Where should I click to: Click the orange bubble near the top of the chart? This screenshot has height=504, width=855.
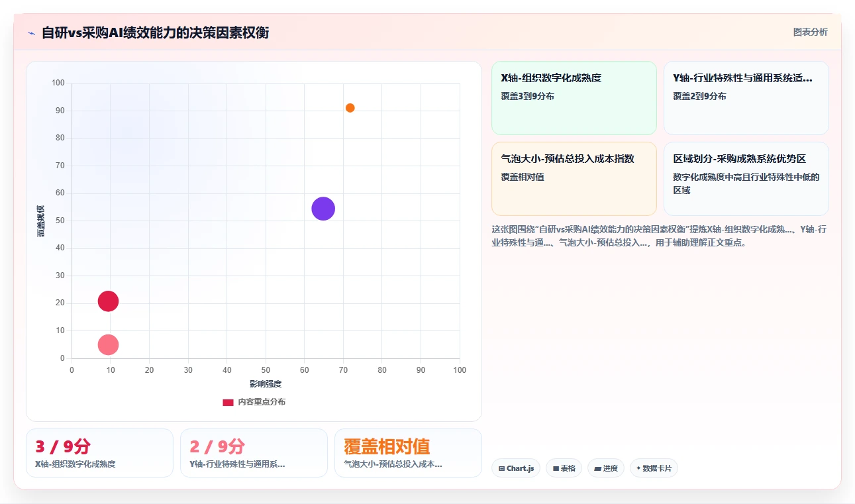coord(350,108)
